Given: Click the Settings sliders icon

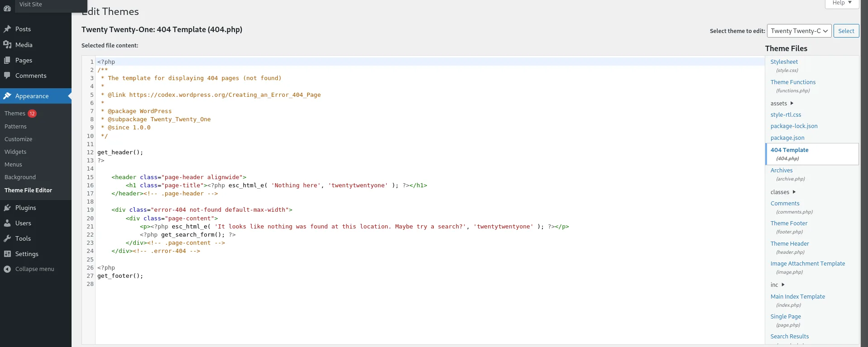Looking at the screenshot, I should (7, 254).
